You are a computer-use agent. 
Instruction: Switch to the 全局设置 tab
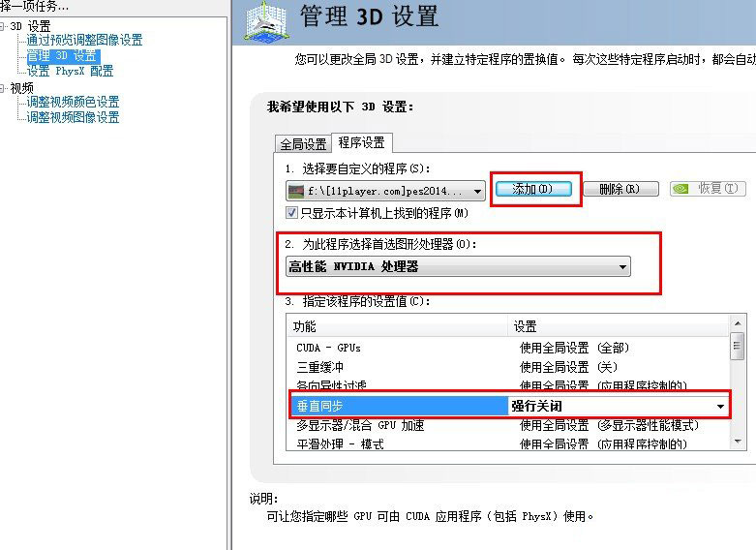pos(303,143)
